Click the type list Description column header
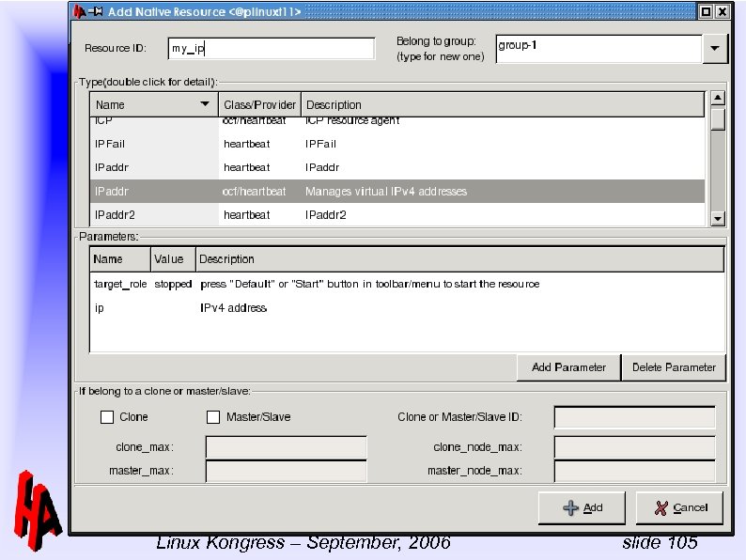Viewport: 746px width, 560px height. (503, 104)
